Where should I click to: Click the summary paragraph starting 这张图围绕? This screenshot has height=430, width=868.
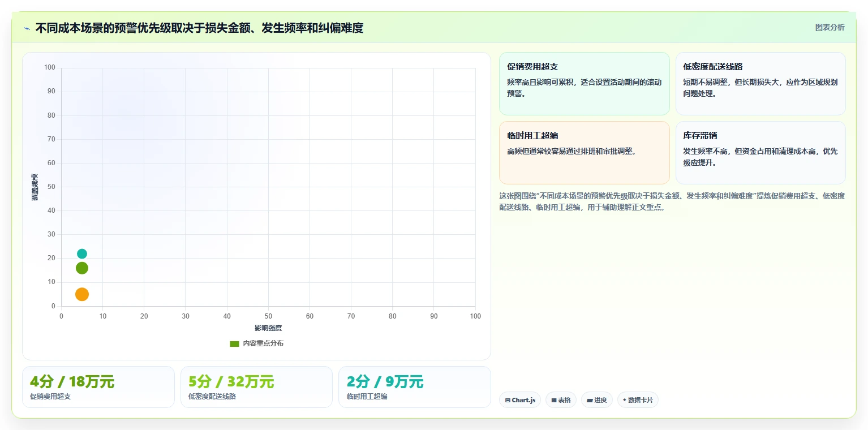[x=672, y=201]
